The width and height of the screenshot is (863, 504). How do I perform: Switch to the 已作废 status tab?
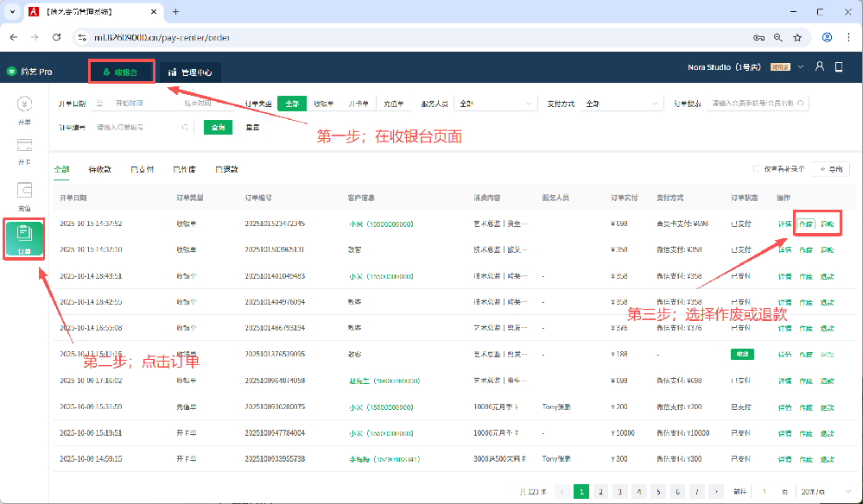[x=184, y=169]
